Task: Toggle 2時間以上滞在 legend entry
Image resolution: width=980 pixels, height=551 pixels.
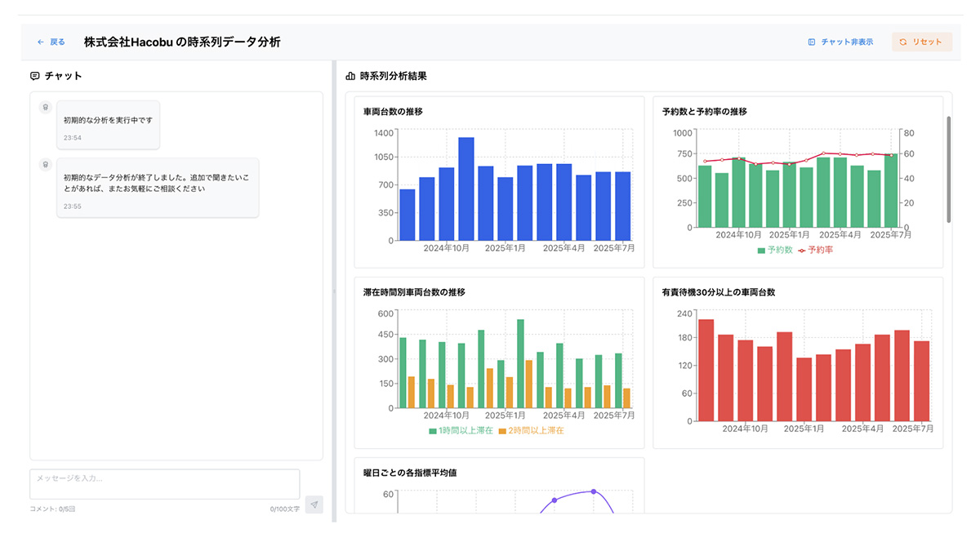Action: coord(531,430)
